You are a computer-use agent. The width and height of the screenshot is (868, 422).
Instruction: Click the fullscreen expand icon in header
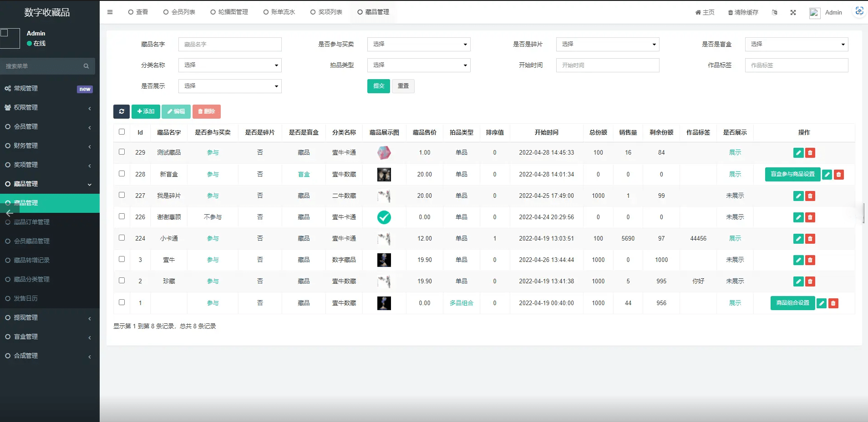pyautogui.click(x=793, y=13)
